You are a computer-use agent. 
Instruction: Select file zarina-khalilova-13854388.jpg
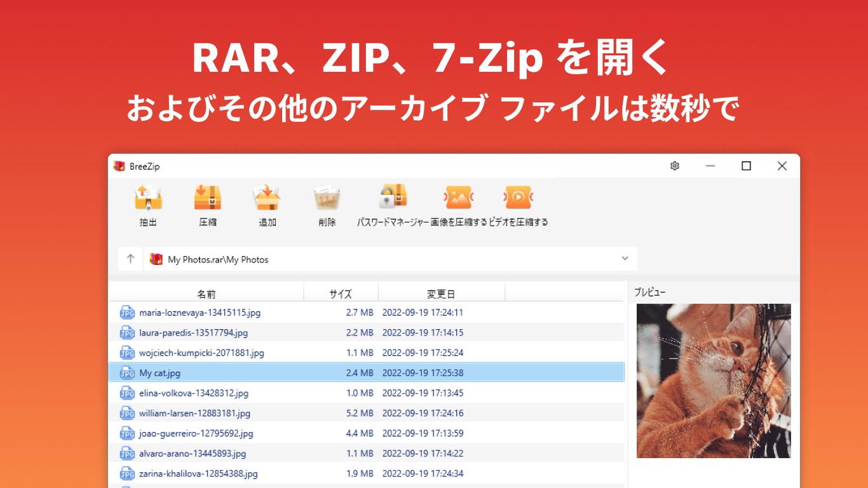click(198, 473)
